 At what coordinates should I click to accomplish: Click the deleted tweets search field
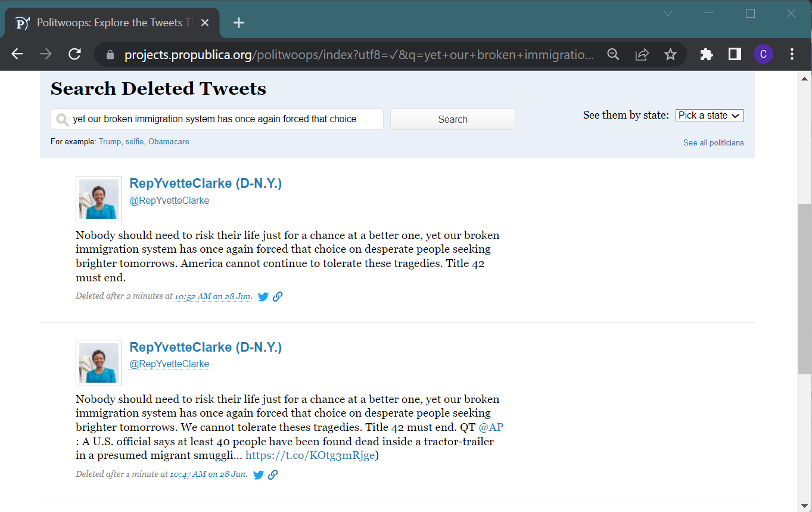217,119
